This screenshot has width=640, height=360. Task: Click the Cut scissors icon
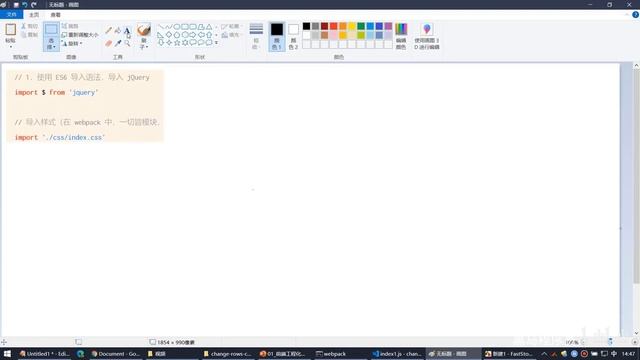click(x=24, y=26)
